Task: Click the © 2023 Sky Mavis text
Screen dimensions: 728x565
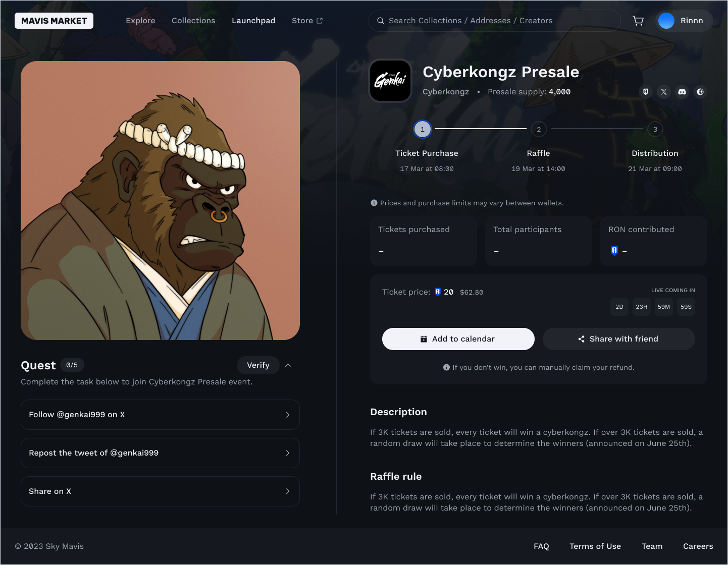Action: click(49, 546)
